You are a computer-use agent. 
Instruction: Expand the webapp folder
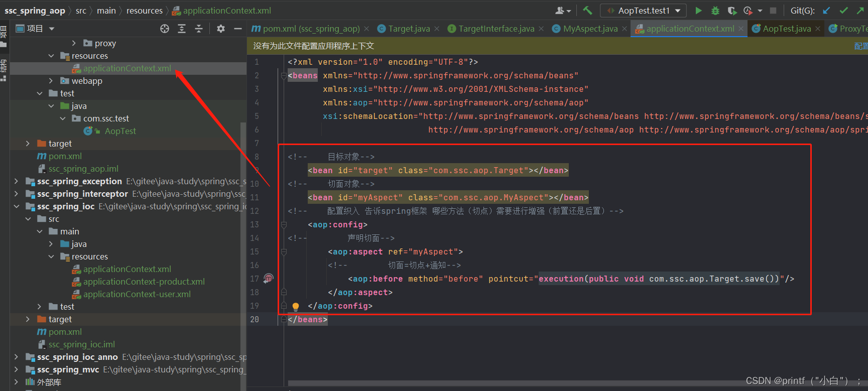[x=51, y=81]
